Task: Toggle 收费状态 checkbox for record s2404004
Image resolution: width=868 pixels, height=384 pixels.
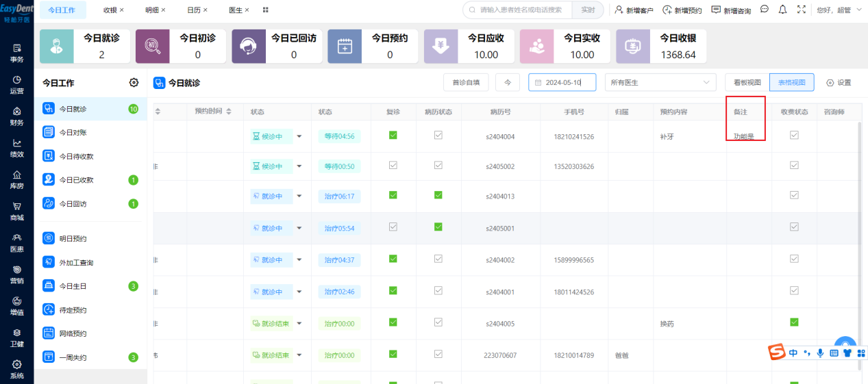Action: (x=794, y=136)
